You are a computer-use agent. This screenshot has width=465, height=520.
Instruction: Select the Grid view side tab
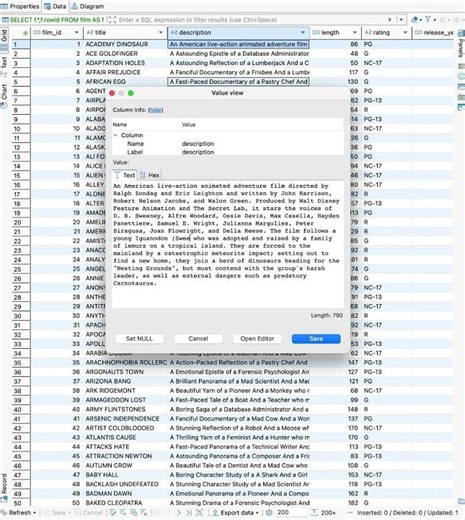4,39
